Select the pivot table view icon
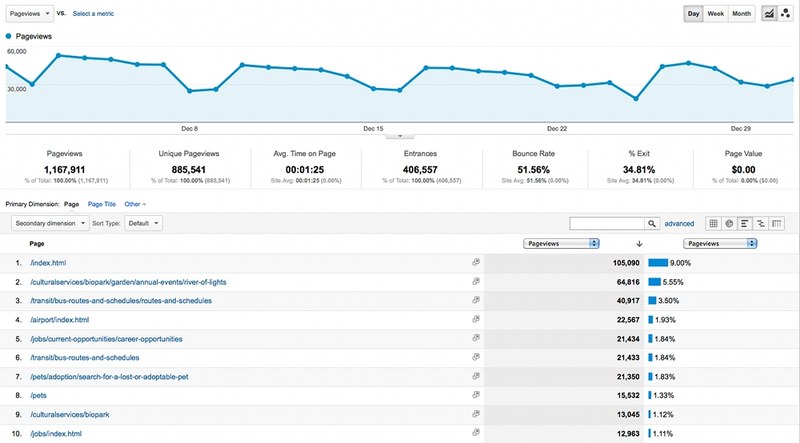The width and height of the screenshot is (800, 443). pyautogui.click(x=777, y=224)
